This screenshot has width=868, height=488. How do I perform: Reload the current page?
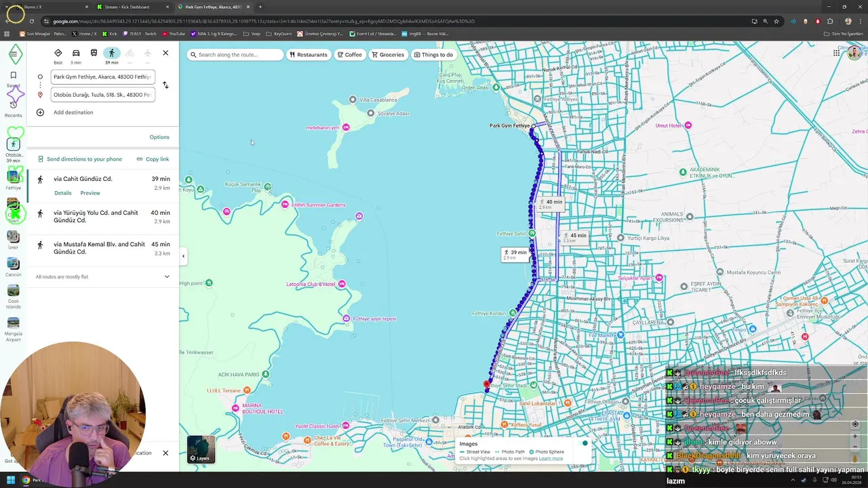33,21
